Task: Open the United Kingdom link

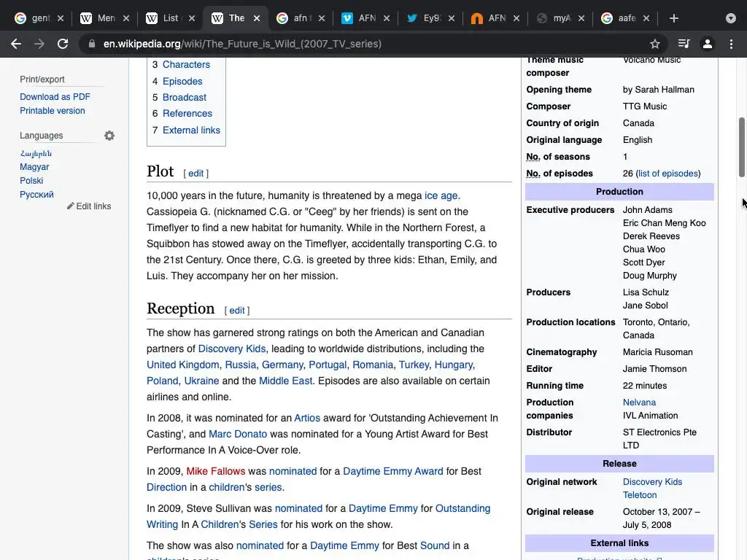Action: 183,365
